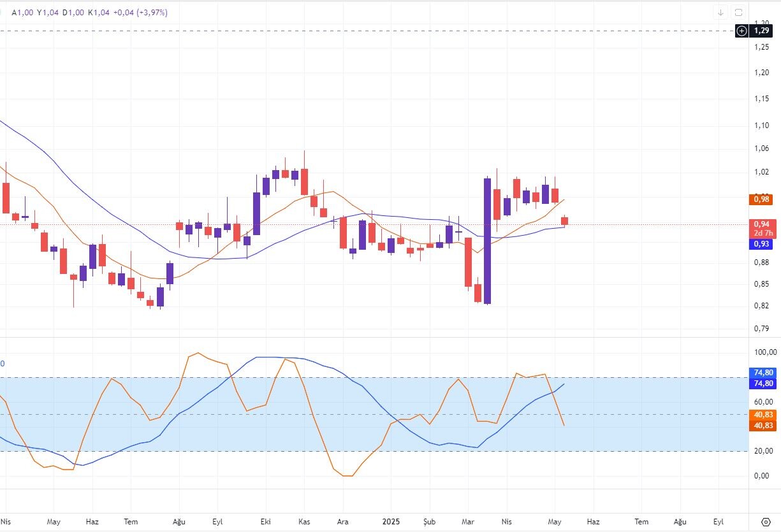
Task: Click the 60,00 oscillator scale label
Action: [x=764, y=402]
